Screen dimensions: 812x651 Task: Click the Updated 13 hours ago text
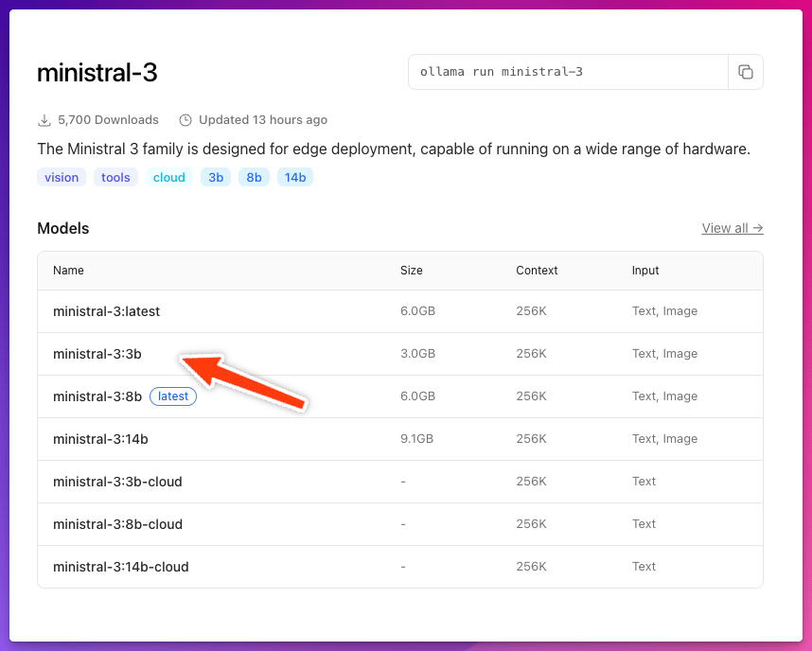(263, 120)
